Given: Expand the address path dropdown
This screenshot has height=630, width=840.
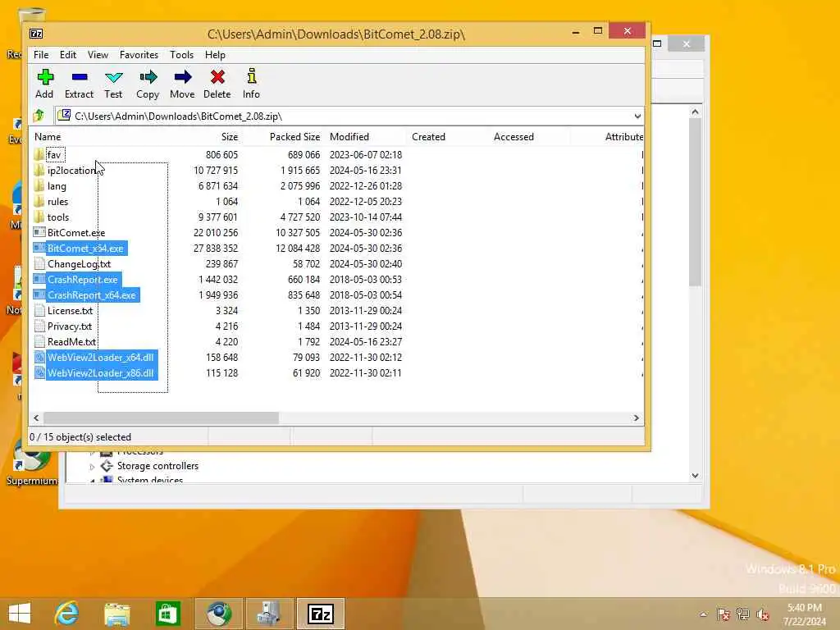Looking at the screenshot, I should pyautogui.click(x=637, y=116).
